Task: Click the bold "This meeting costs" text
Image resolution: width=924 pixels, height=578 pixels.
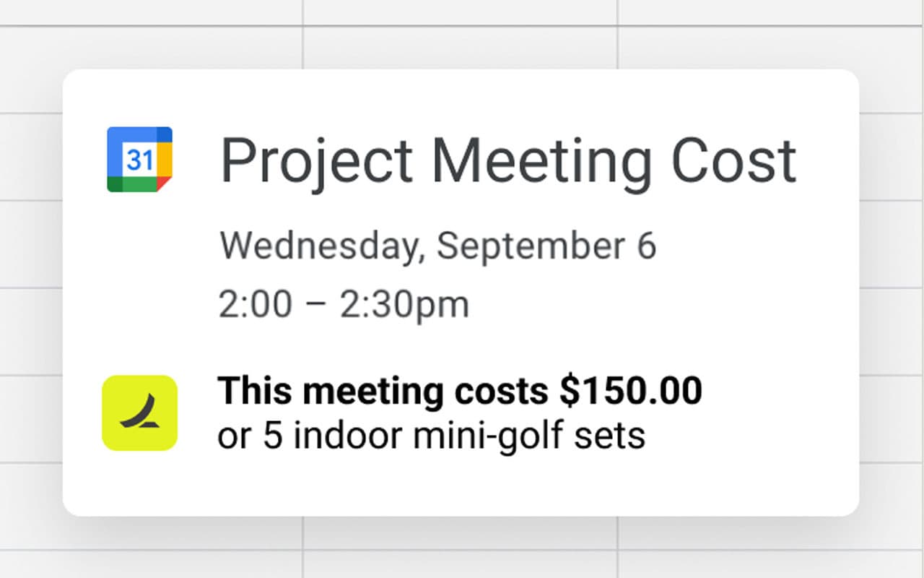Action: click(383, 391)
